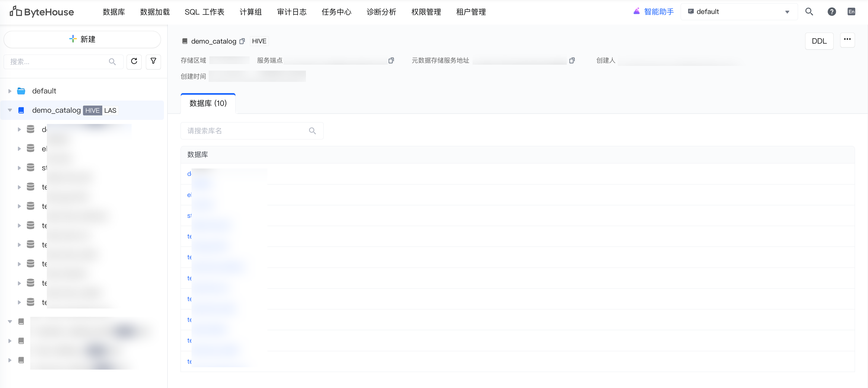Open the global search magnifier in header
Viewport: 868px width, 388px height.
coord(809,12)
